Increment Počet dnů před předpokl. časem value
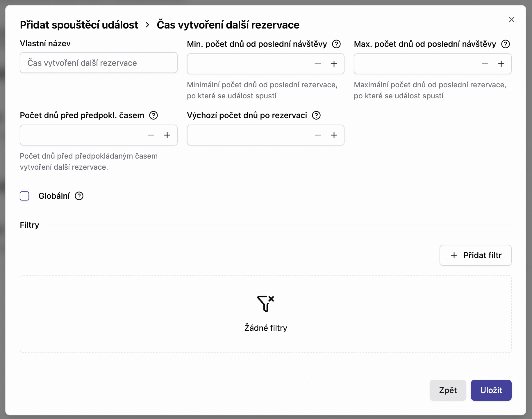 (167, 135)
